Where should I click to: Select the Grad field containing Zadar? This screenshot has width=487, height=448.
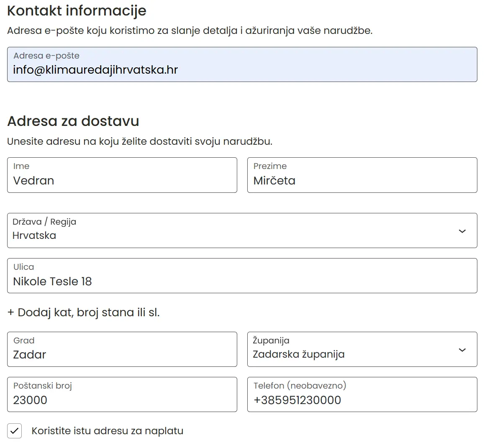click(x=122, y=349)
